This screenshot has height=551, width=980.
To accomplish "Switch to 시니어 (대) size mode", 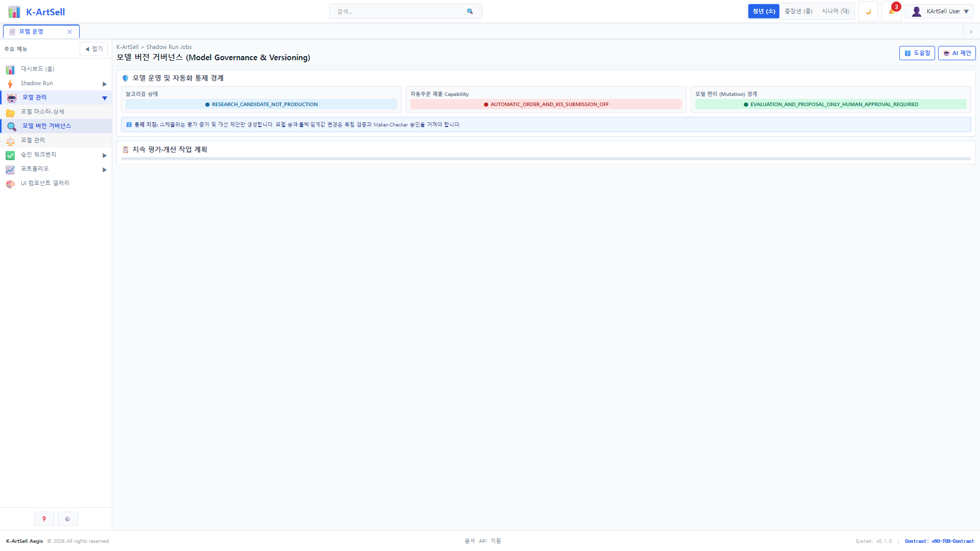I will click(x=836, y=11).
